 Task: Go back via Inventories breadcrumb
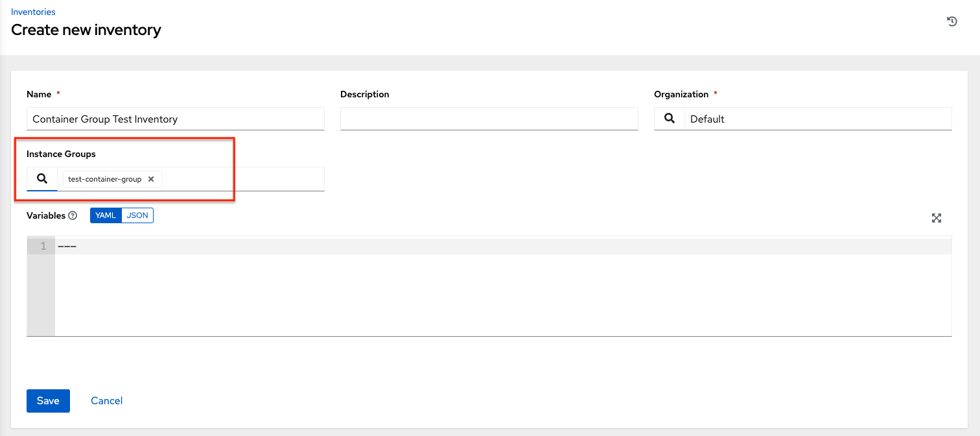33,12
